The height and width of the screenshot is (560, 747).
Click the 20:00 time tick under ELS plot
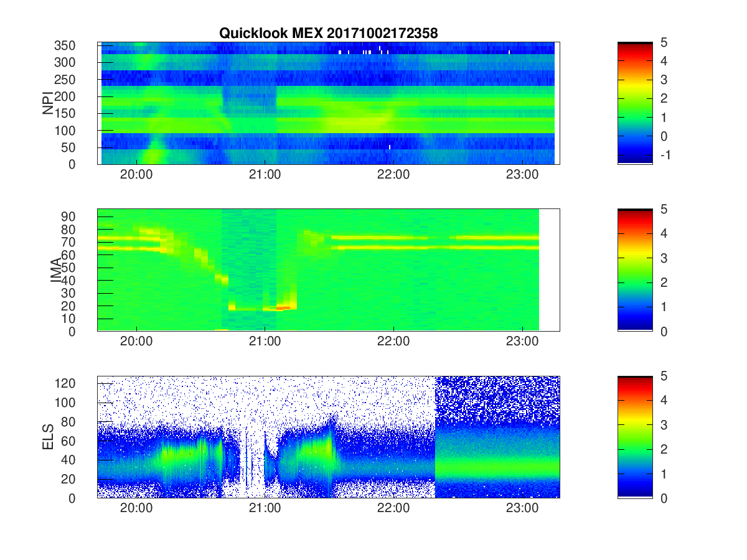tap(136, 508)
